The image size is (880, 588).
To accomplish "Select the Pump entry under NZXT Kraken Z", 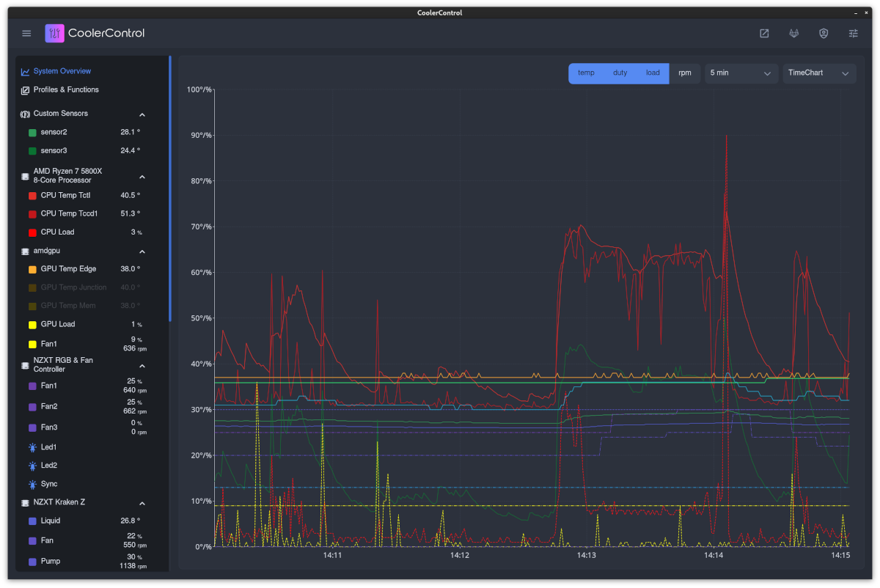I will [x=51, y=561].
